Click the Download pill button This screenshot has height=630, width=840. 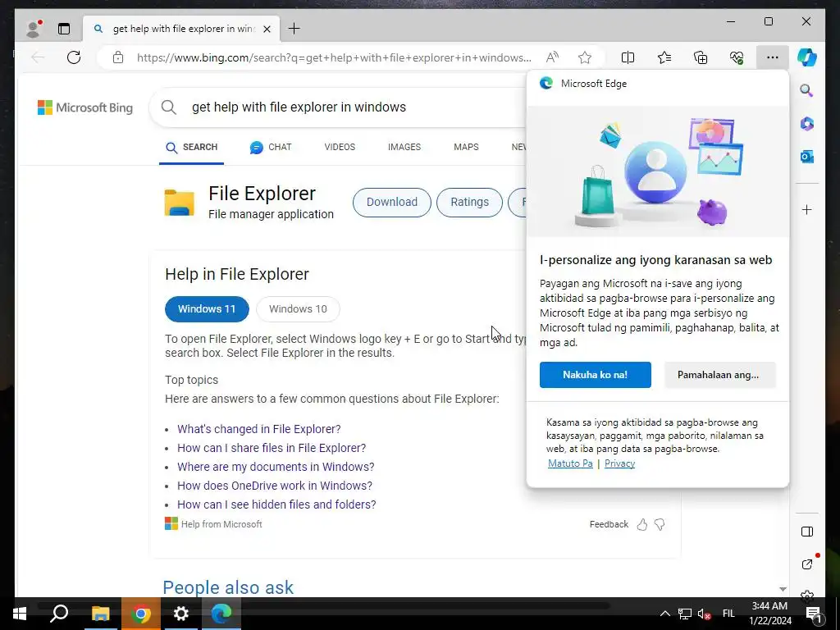click(x=391, y=202)
